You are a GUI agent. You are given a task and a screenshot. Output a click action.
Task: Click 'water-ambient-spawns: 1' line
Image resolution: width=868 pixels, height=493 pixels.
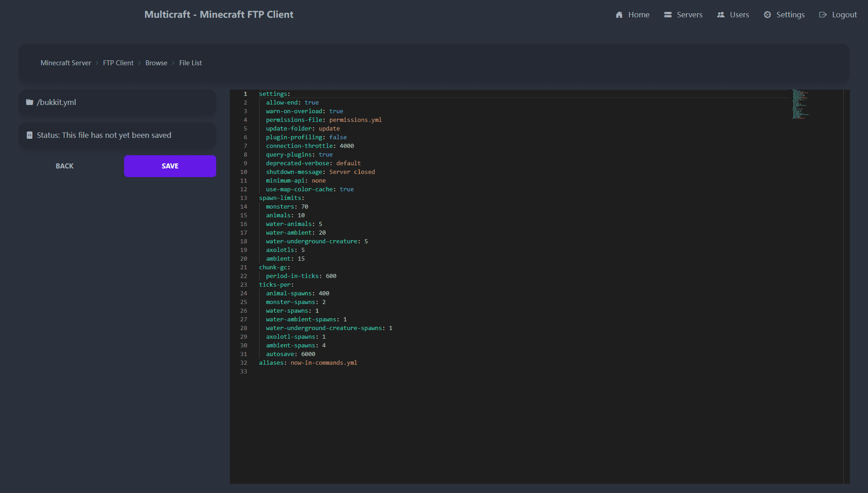coord(307,320)
